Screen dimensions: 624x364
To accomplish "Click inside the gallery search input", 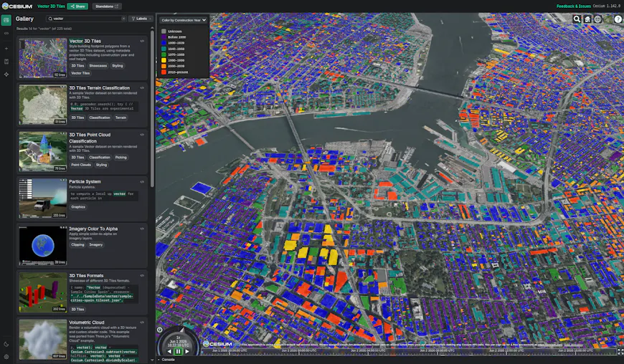I will (x=85, y=19).
